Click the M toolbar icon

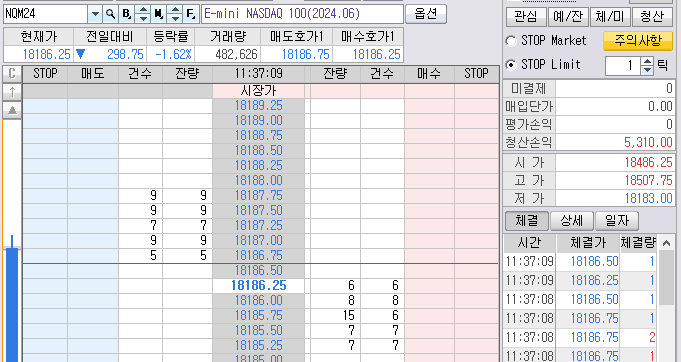click(158, 14)
